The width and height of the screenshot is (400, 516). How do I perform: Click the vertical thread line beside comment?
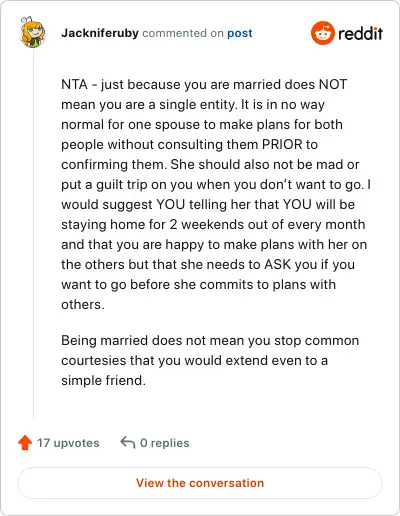point(33,235)
